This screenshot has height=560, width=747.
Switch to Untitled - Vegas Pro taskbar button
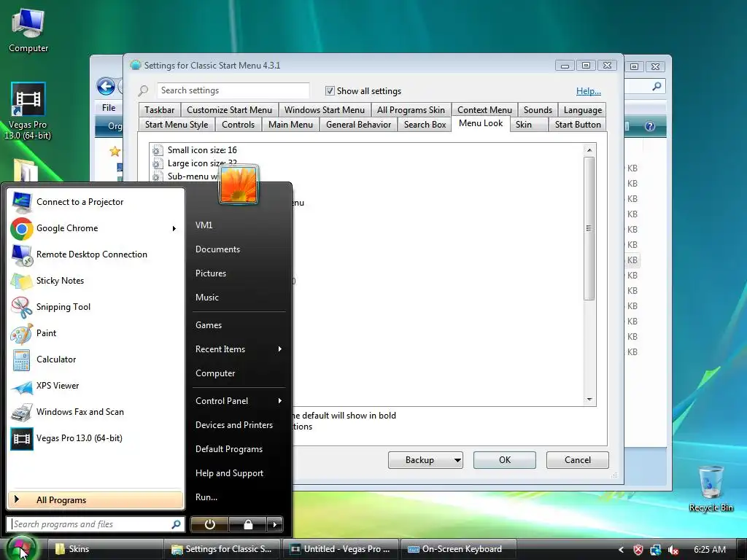pyautogui.click(x=340, y=549)
